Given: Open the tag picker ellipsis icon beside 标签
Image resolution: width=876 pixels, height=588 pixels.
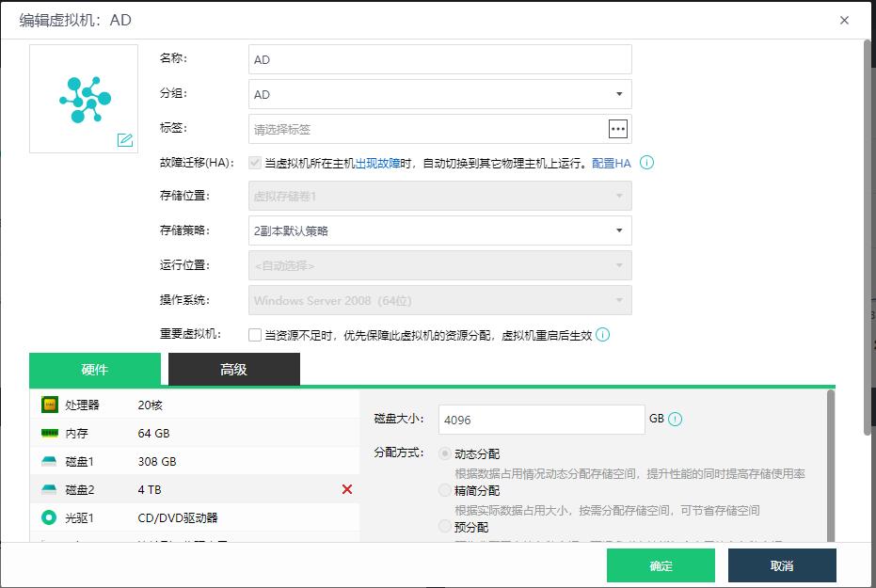Looking at the screenshot, I should click(x=620, y=128).
